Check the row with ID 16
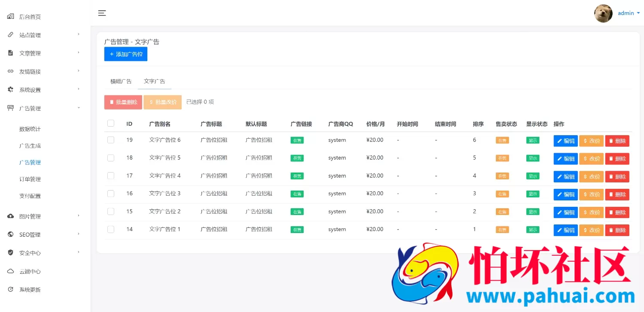 (x=111, y=194)
